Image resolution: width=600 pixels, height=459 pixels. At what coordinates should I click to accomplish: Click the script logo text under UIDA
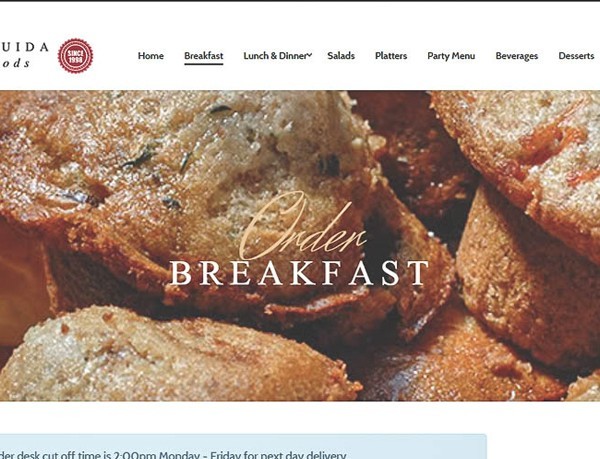point(15,63)
